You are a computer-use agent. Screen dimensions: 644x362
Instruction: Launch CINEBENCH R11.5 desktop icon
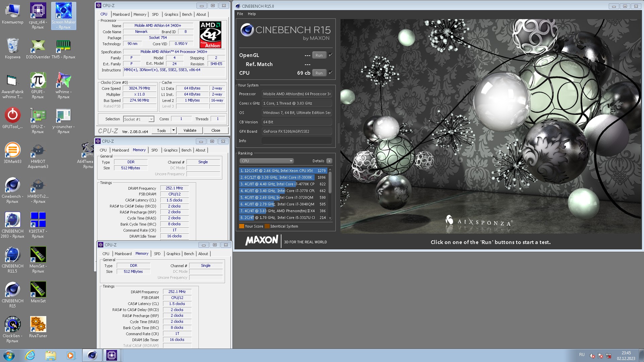[12, 260]
